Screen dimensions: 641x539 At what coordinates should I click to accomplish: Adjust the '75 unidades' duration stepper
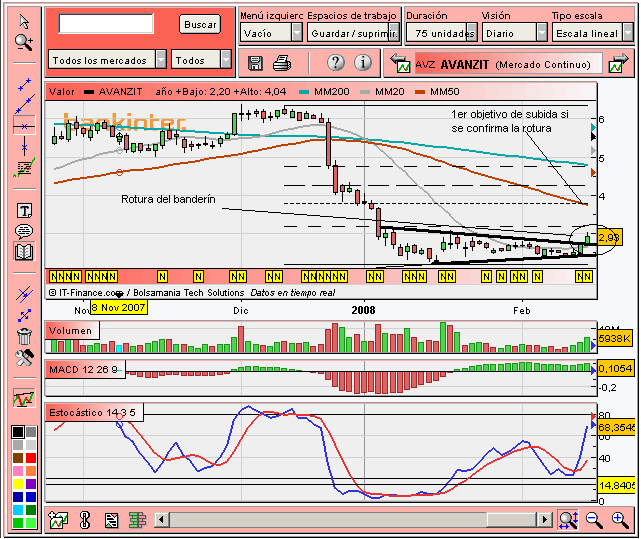[442, 33]
